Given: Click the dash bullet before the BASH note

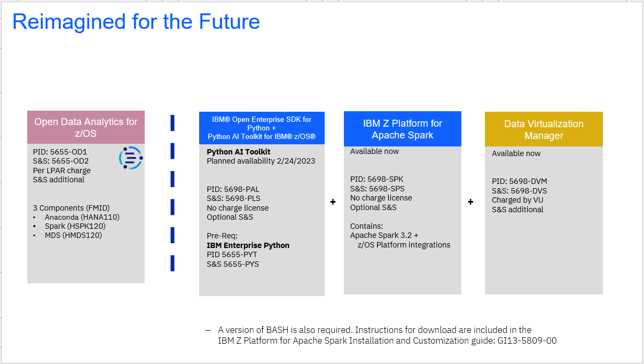Looking at the screenshot, I should coord(208,330).
